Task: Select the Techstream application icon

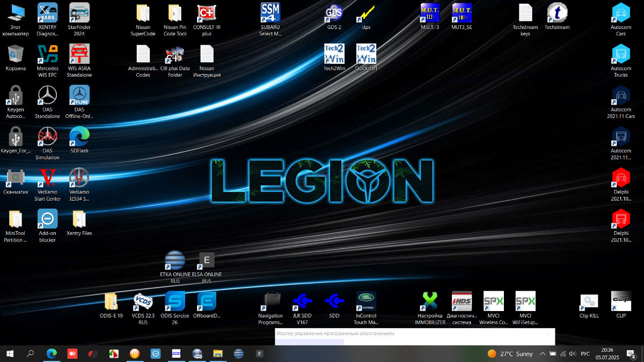Action: (x=557, y=12)
